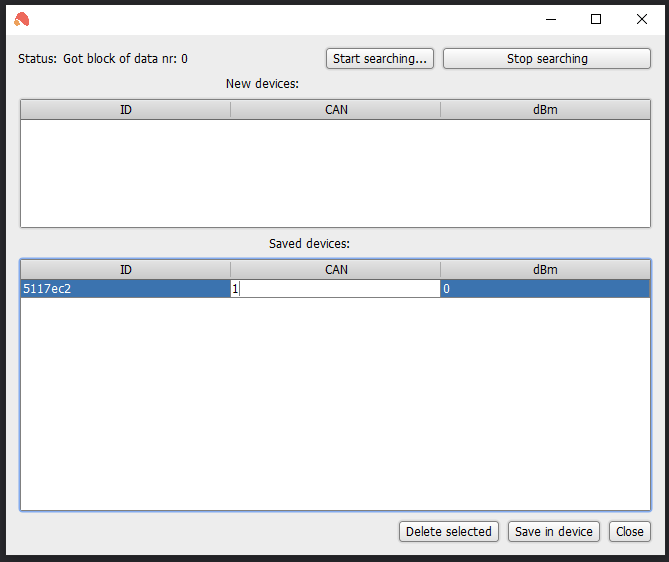Maximize the device search window

pyautogui.click(x=596, y=19)
